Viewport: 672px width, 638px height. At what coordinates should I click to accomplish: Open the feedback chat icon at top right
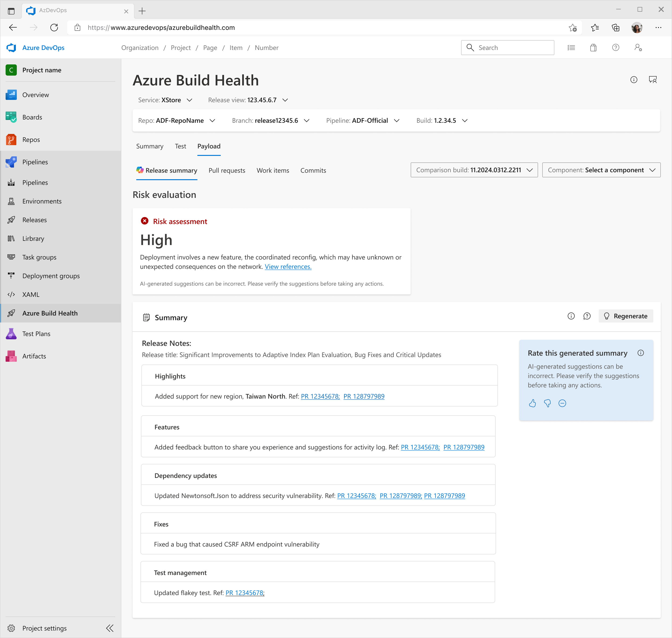(x=653, y=80)
